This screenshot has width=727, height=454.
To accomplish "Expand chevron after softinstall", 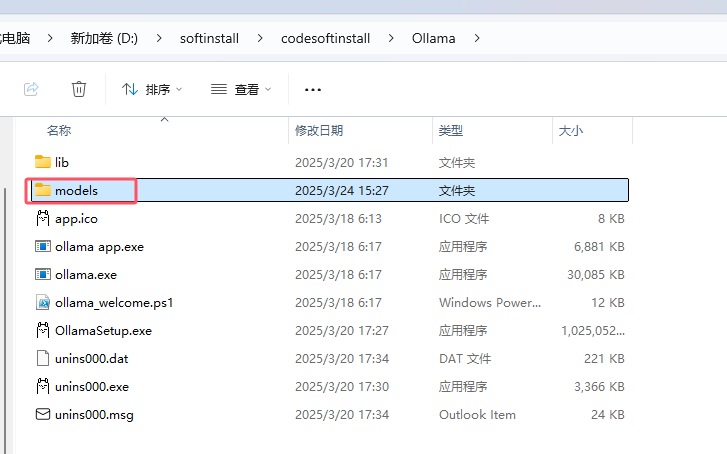I will 260,38.
